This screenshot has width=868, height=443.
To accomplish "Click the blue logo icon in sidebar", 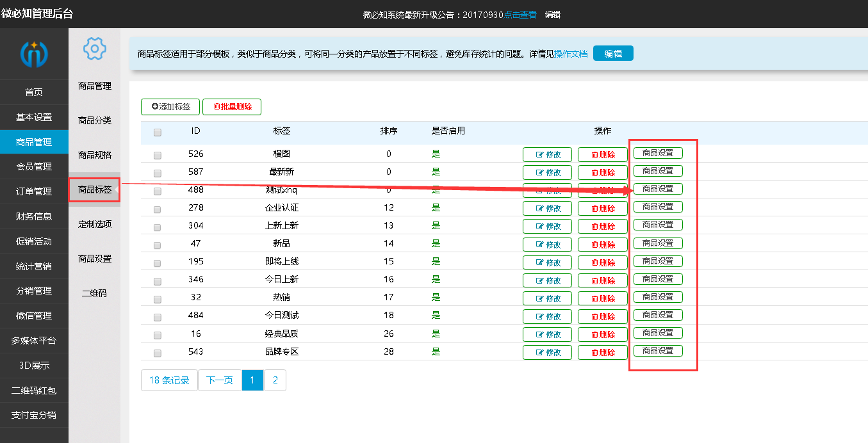I will pos(34,54).
